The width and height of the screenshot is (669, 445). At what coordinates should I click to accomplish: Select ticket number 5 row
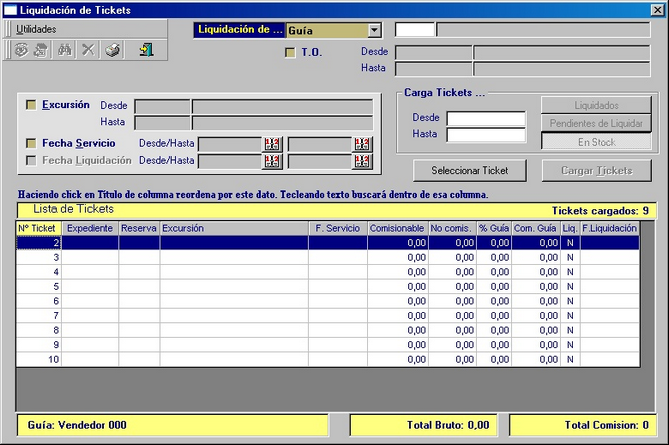[300, 286]
